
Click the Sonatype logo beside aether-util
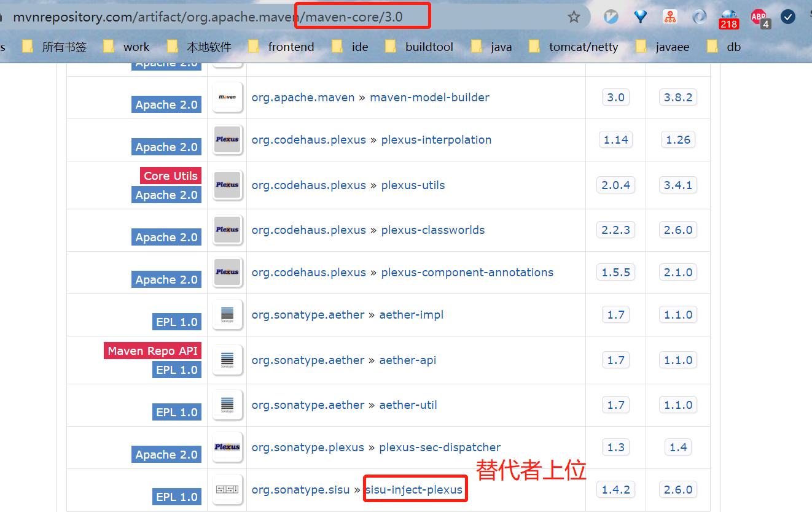[x=227, y=405]
